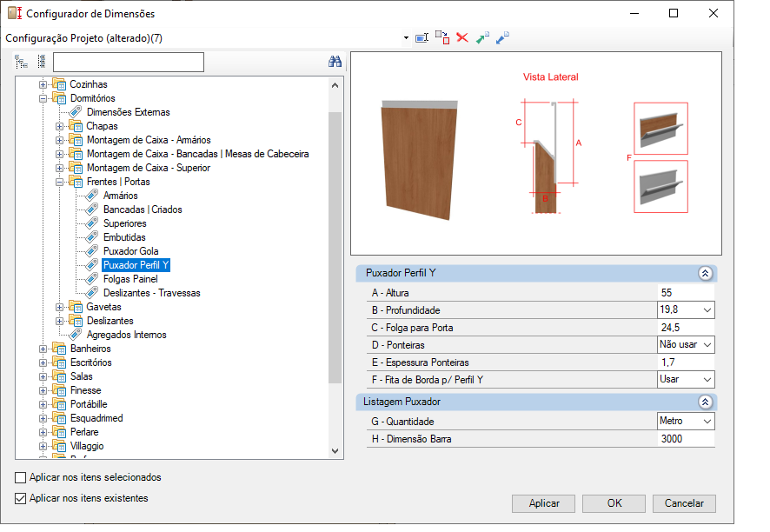Expand the Gavetas tree folder
The height and width of the screenshot is (532, 770).
59,308
